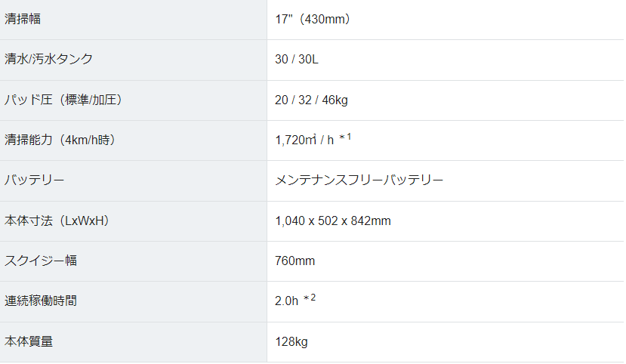Click the パッド圧(標準/加圧) label

point(63,100)
